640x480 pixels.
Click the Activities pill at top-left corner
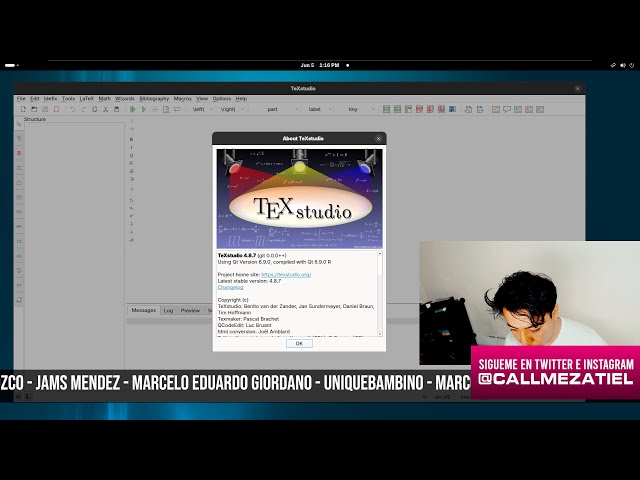[x=11, y=65]
